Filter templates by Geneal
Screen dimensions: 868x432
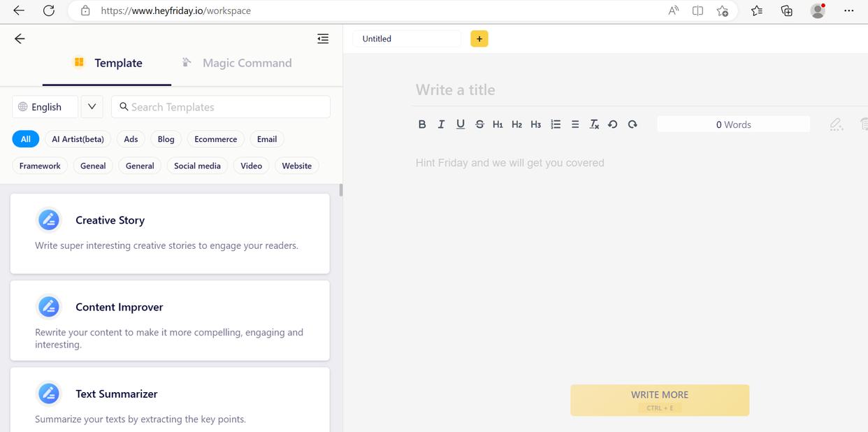(93, 166)
